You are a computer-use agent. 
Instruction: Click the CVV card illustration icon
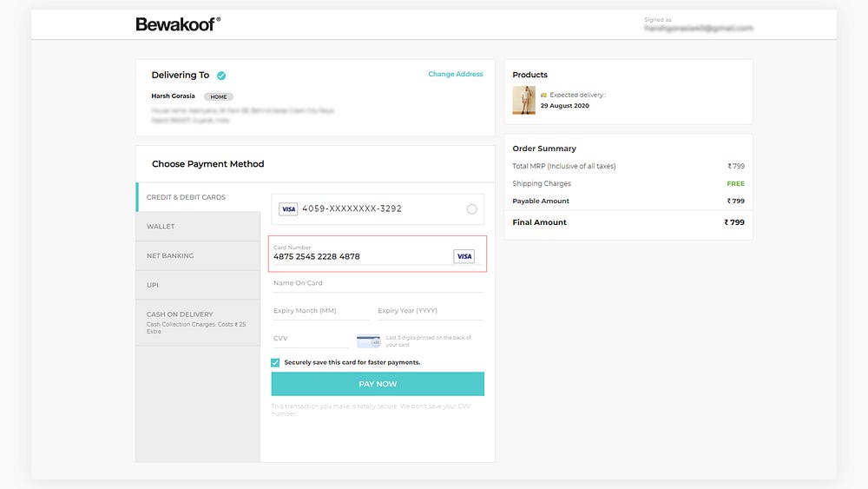[368, 340]
